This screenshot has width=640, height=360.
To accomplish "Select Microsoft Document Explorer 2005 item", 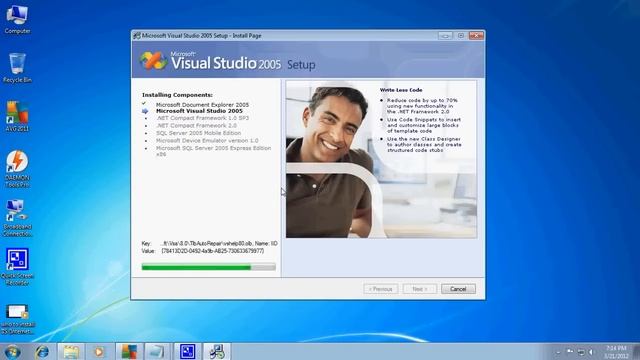I will point(202,105).
